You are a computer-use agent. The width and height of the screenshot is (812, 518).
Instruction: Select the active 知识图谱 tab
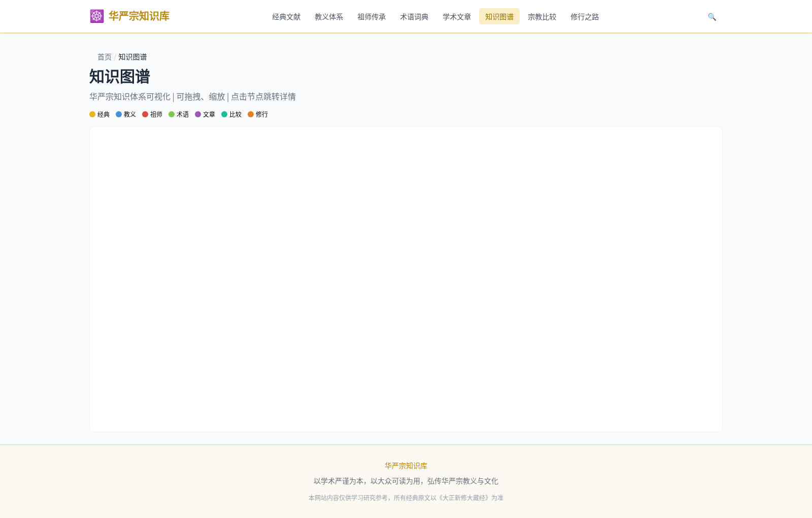click(499, 17)
